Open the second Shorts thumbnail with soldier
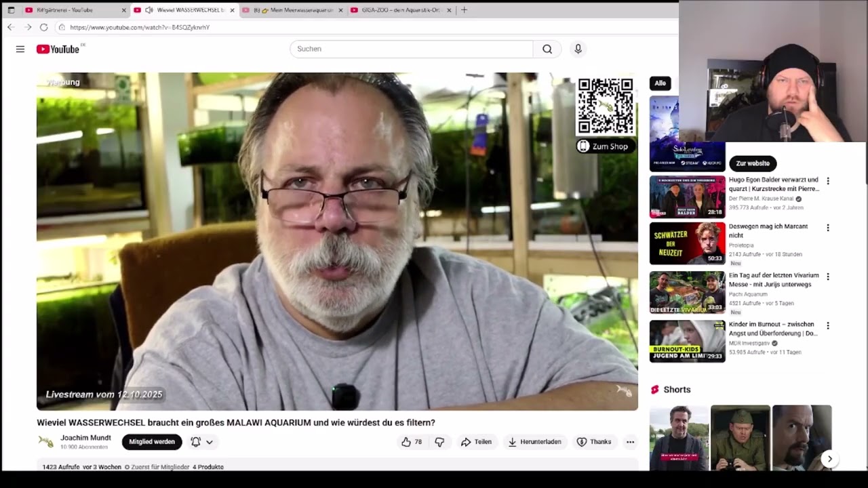Viewport: 868px width, 488px height. 741,438
